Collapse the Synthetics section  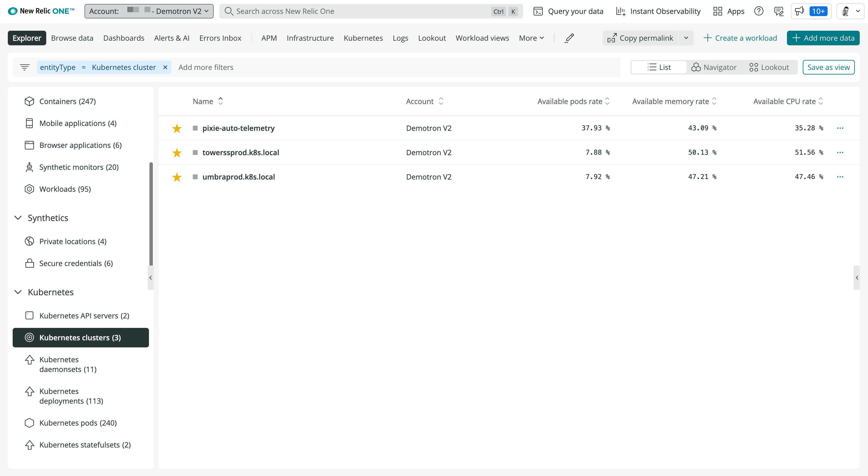click(x=18, y=218)
